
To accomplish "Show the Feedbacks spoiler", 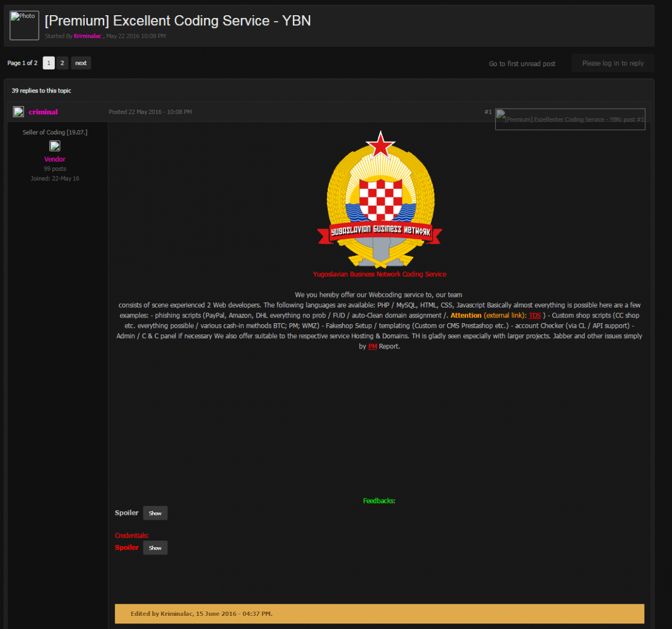I will pyautogui.click(x=155, y=513).
